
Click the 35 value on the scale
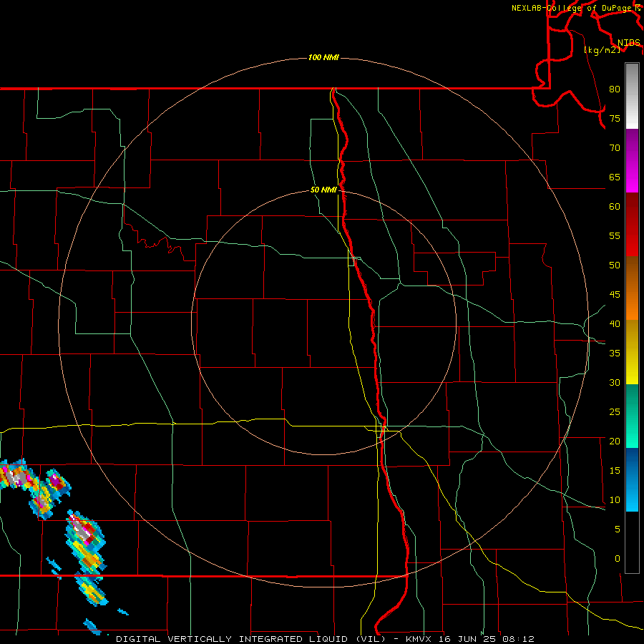(x=615, y=353)
